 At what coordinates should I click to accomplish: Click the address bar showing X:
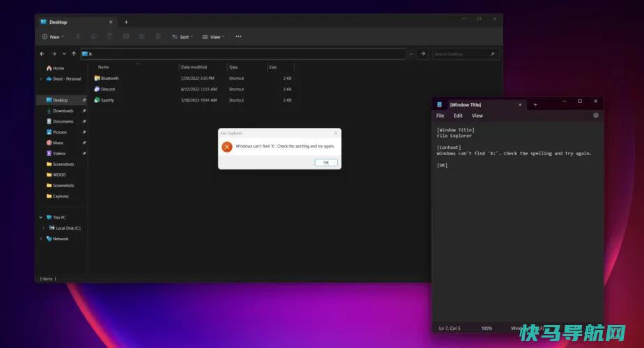pyautogui.click(x=243, y=54)
